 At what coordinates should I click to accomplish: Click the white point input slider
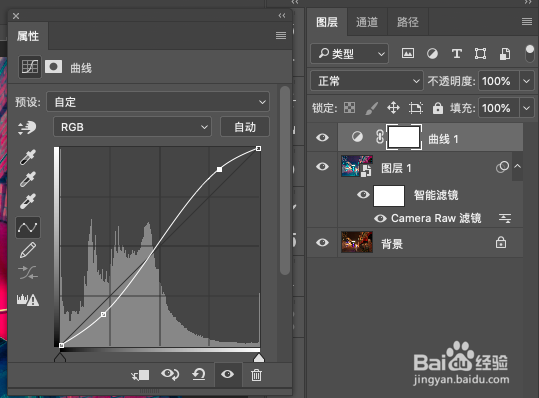pos(259,358)
